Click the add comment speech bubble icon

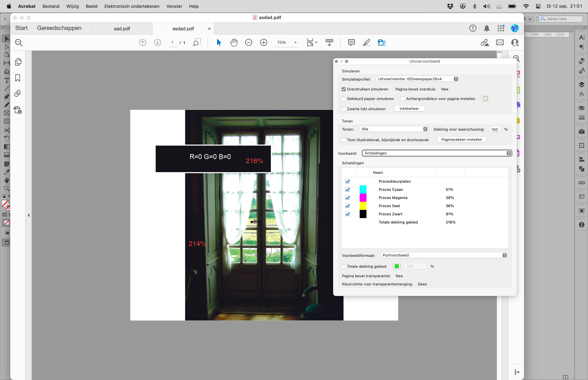[351, 43]
